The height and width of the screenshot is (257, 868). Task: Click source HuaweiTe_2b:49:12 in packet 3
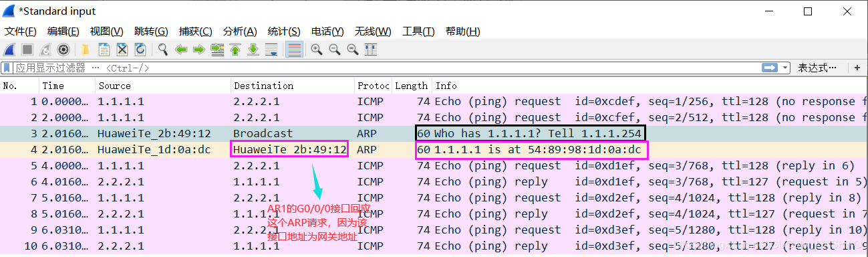click(155, 134)
